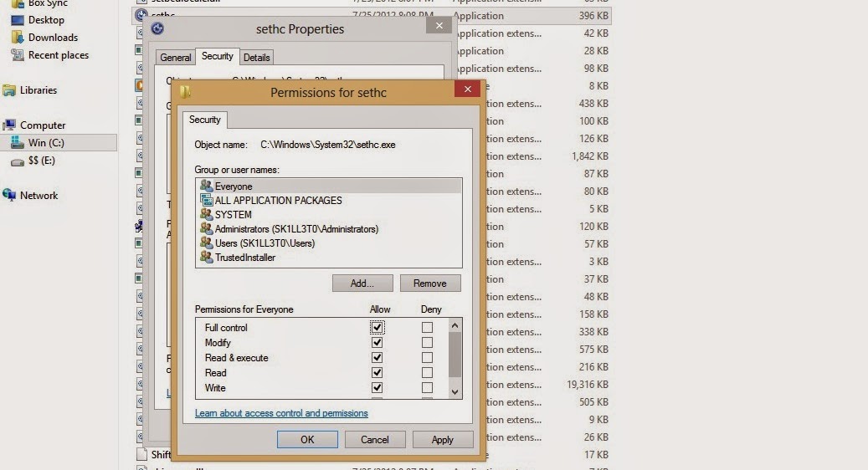This screenshot has height=470, width=868.
Task: Open Details tab in sethc Properties
Action: click(256, 58)
